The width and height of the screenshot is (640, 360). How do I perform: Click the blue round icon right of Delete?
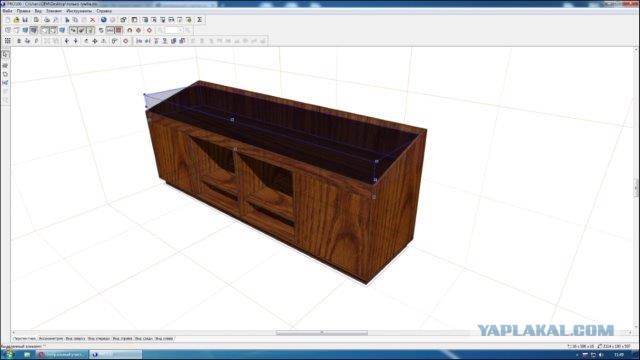pos(104,20)
